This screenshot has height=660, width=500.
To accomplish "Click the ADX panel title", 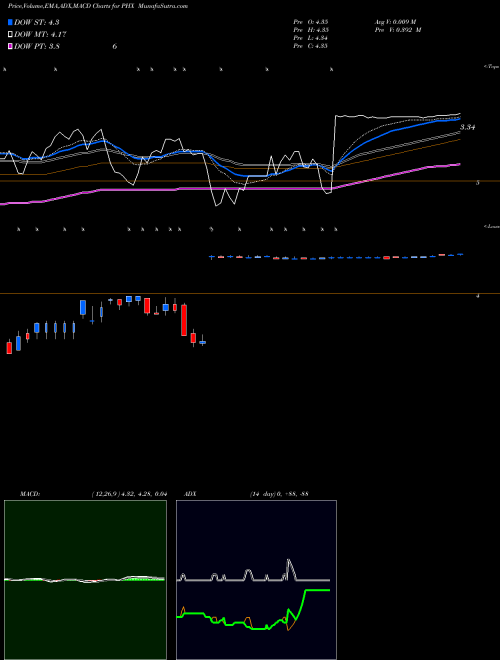I will 190,493.
